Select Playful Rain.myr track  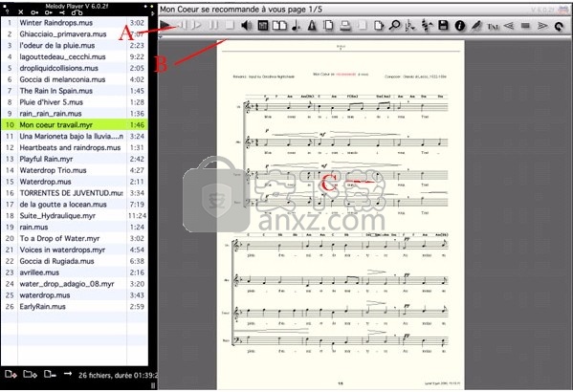[x=75, y=159]
